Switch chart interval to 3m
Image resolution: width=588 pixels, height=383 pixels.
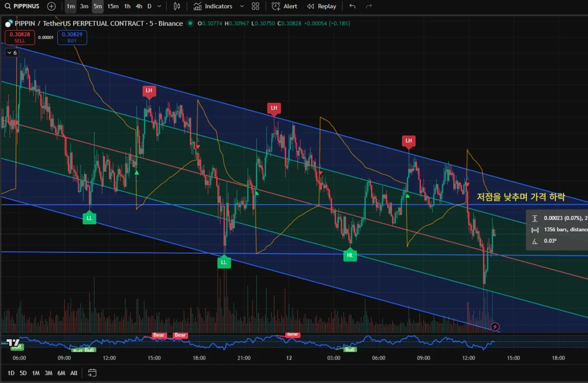[x=84, y=6]
